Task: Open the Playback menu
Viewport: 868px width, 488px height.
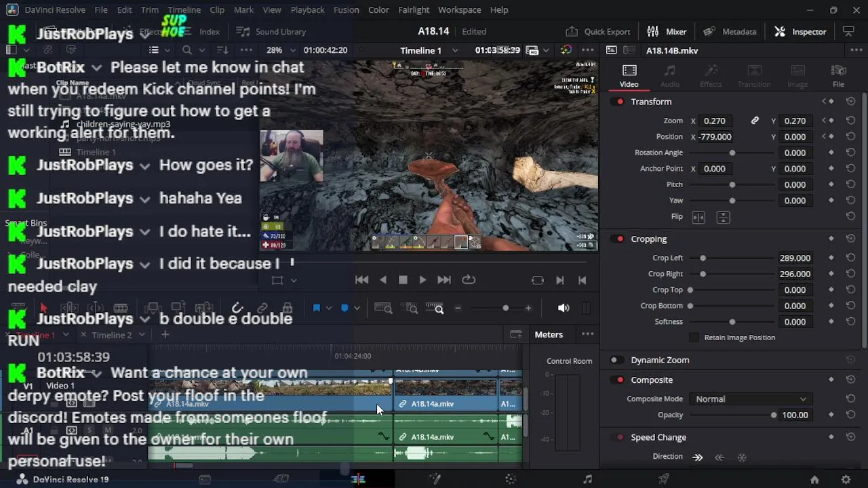Action: (307, 10)
